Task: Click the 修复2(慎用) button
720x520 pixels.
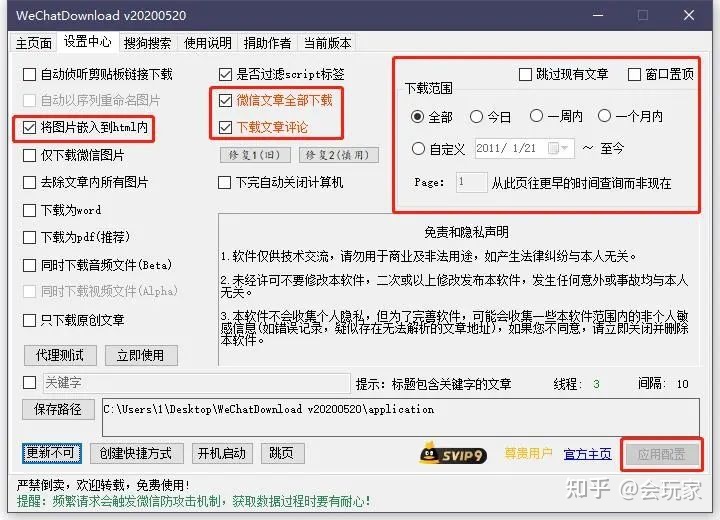Action: click(338, 155)
